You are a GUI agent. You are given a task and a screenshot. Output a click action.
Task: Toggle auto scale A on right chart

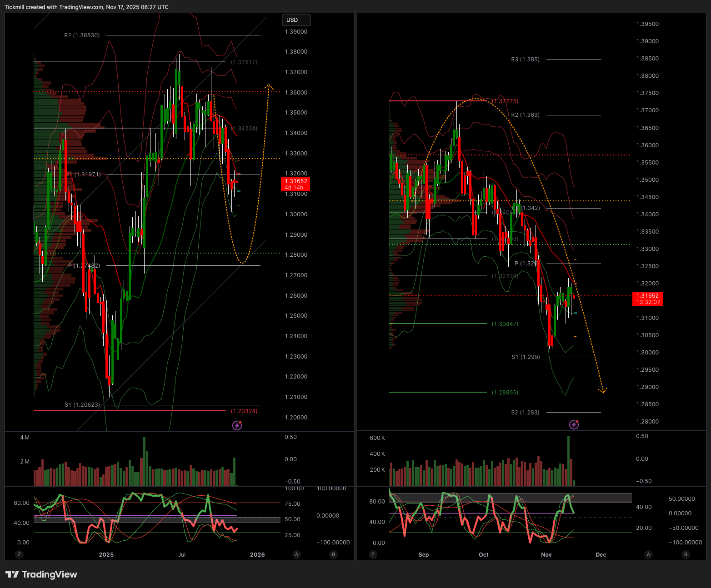tap(648, 554)
